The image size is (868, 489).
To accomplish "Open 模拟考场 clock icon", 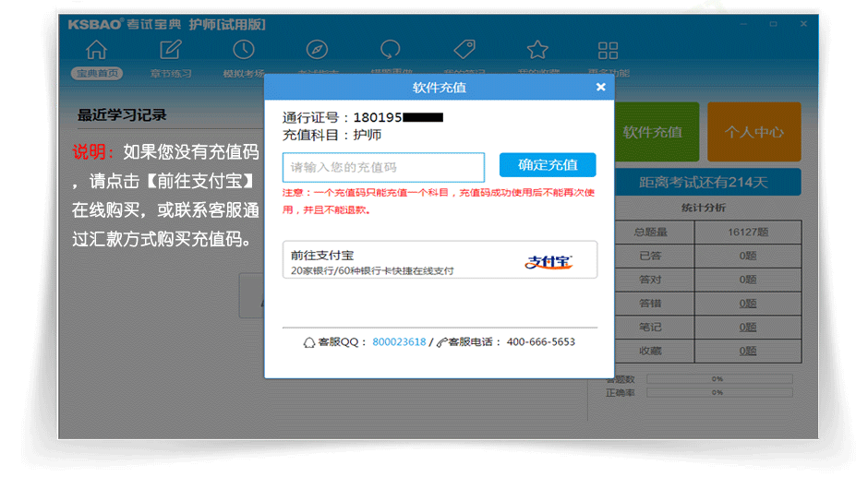I will [243, 51].
